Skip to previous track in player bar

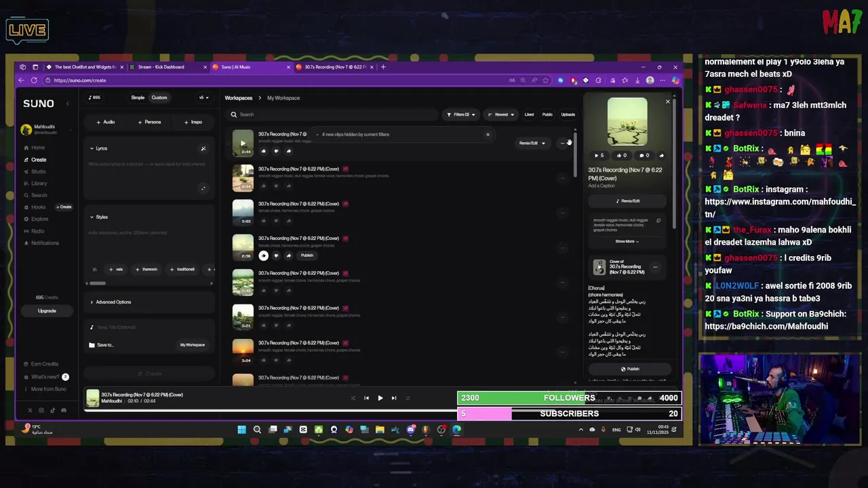(x=367, y=398)
